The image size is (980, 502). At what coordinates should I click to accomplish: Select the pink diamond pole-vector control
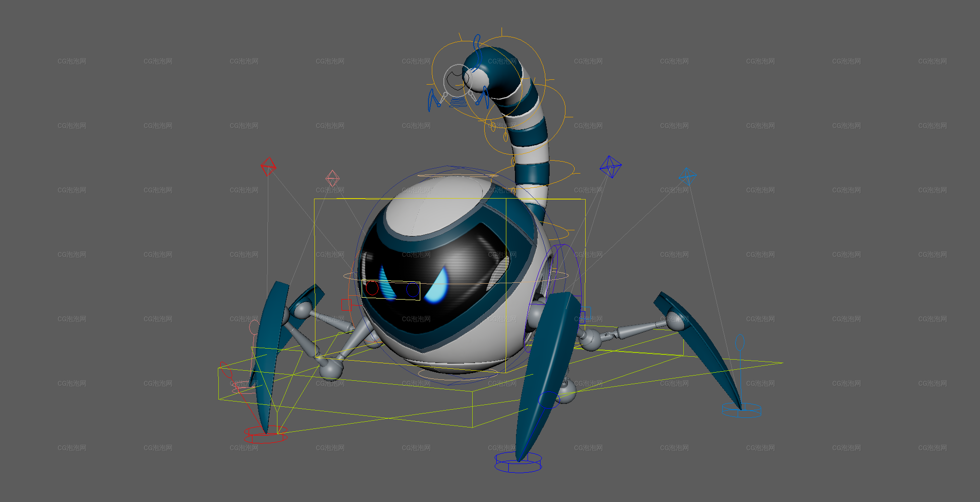pos(332,178)
